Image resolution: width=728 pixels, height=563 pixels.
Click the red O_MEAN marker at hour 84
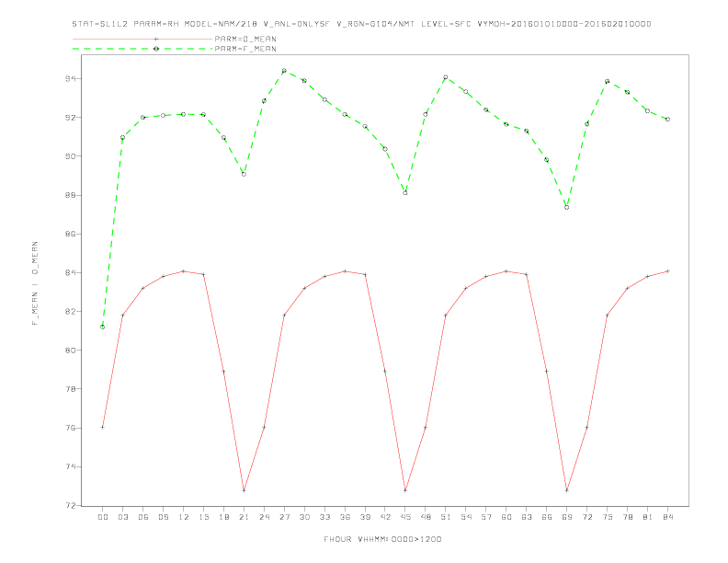point(667,271)
